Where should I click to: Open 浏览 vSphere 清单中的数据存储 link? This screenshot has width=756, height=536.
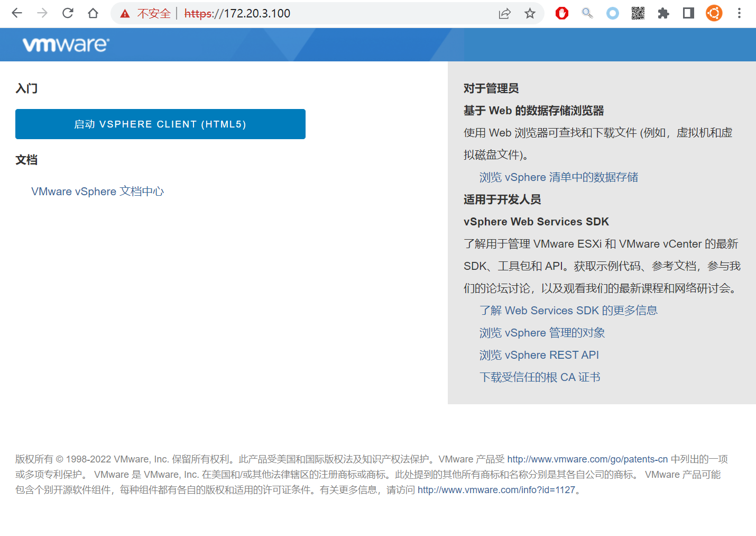pos(559,177)
